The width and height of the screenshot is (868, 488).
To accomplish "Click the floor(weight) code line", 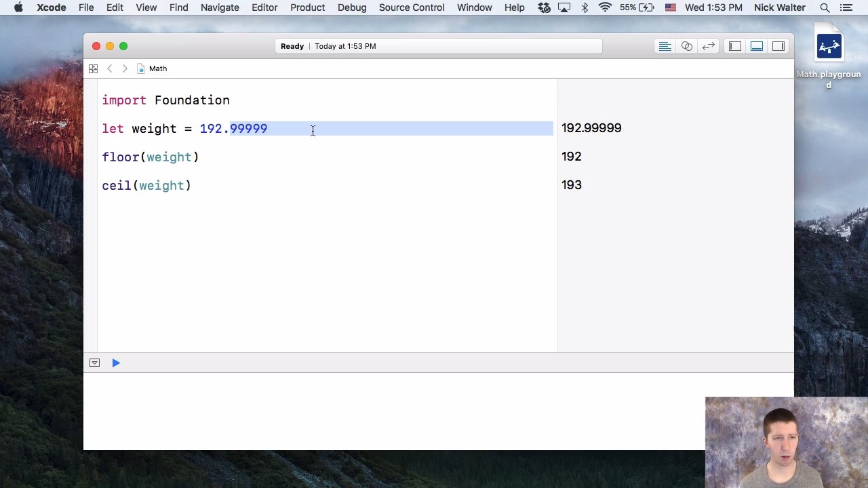I will tap(151, 157).
